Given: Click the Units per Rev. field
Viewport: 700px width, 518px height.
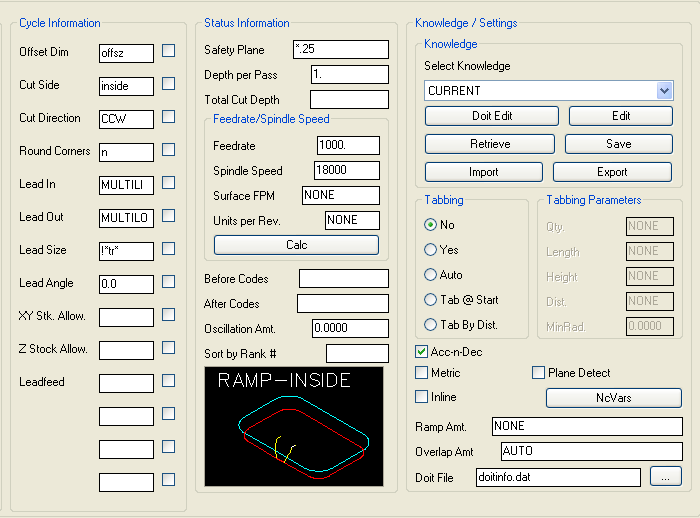Looking at the screenshot, I should pos(352,221).
